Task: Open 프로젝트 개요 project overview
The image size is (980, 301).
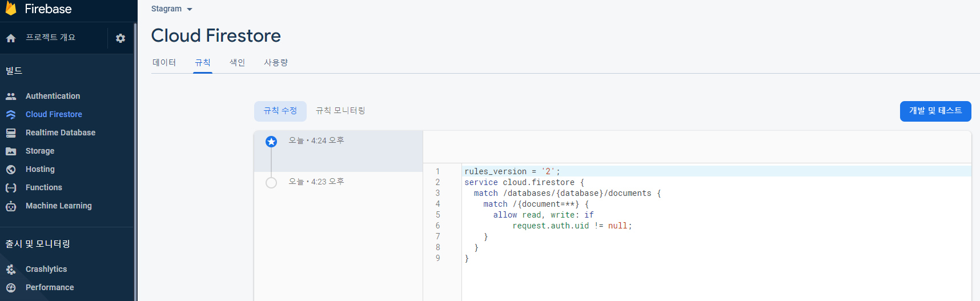Action: 50,38
